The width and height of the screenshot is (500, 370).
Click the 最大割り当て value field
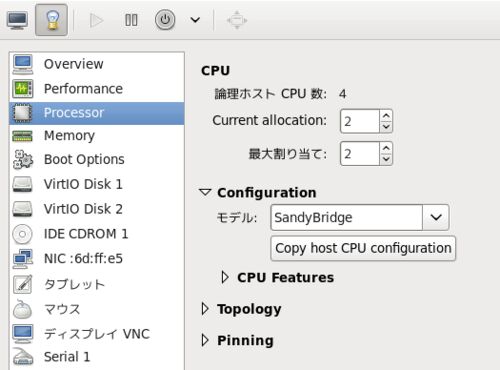coord(360,154)
